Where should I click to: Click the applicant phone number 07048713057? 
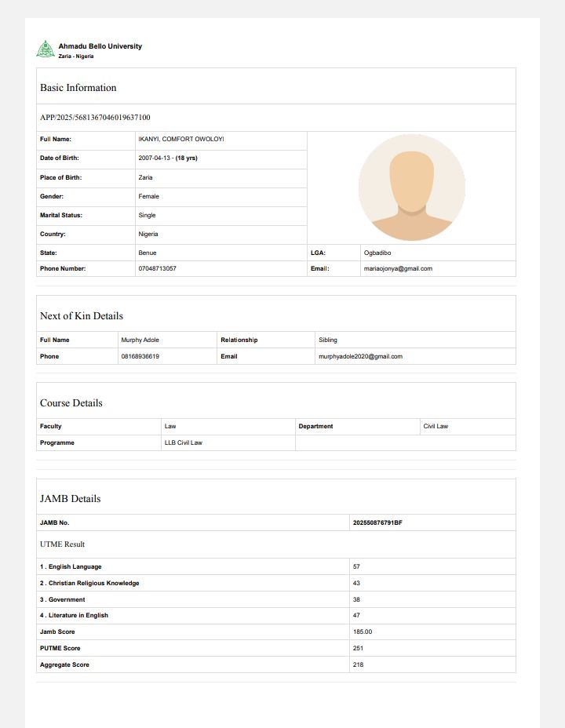(157, 268)
